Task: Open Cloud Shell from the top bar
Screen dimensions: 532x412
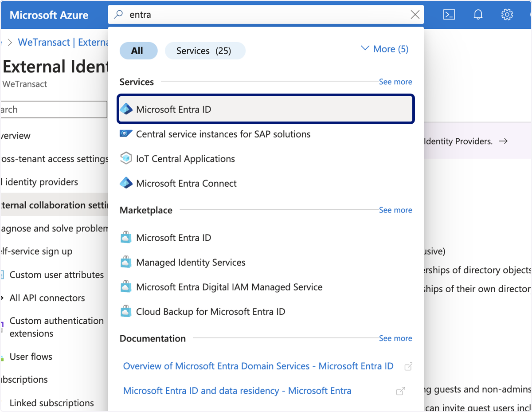Action: (449, 15)
